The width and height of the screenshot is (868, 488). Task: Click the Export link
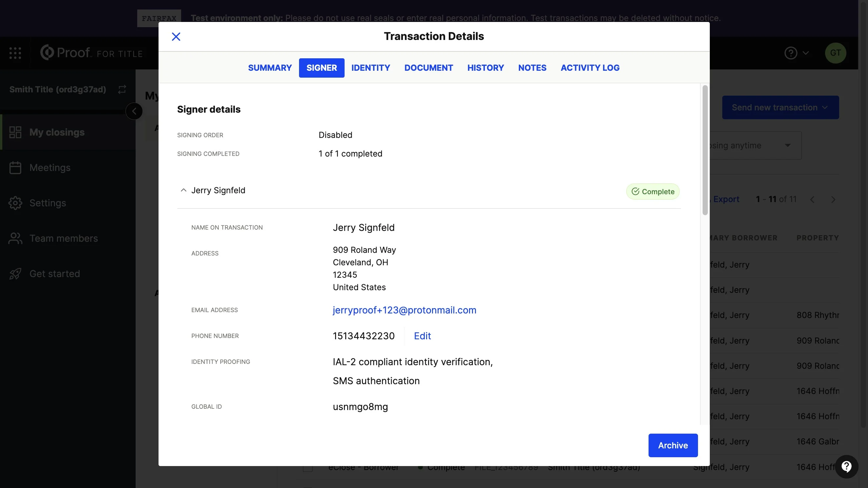tap(726, 199)
